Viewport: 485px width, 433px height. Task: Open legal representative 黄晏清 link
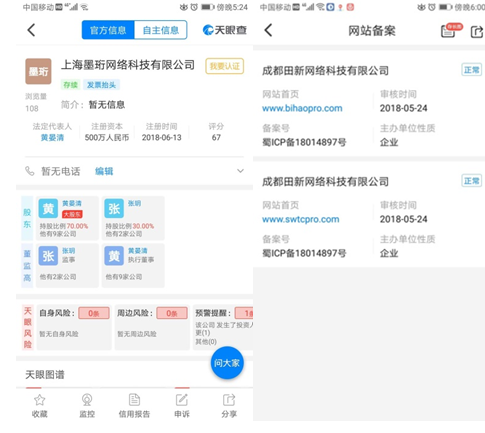52,137
